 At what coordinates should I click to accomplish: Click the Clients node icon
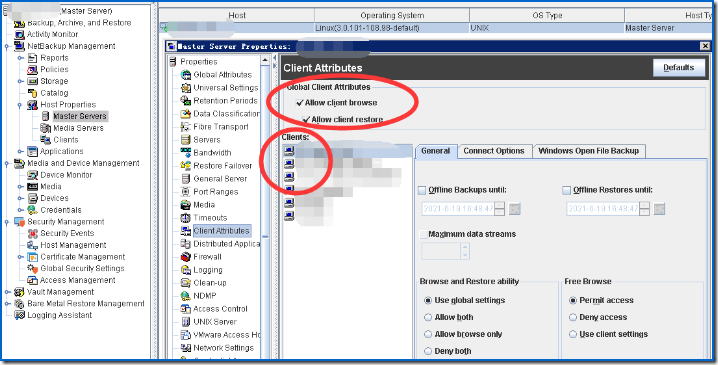[45, 140]
